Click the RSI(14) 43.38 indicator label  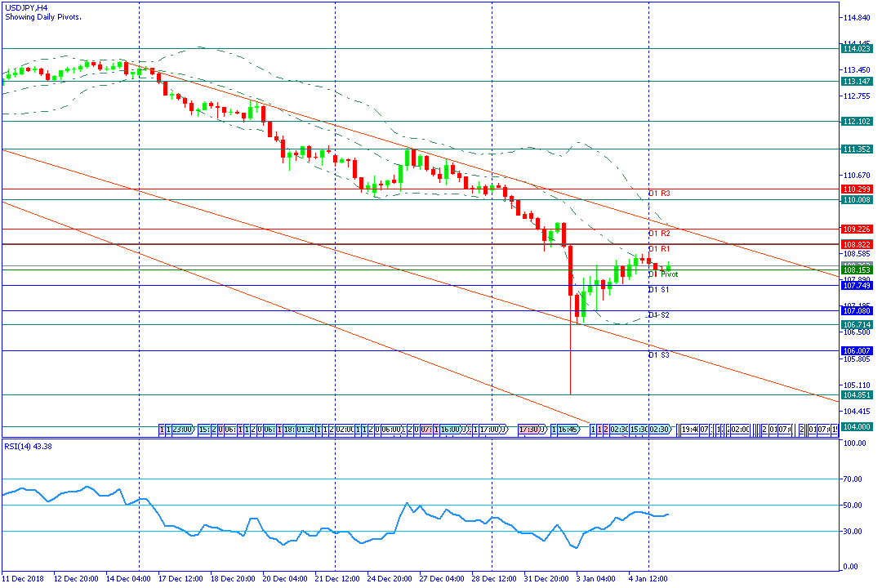[28, 447]
